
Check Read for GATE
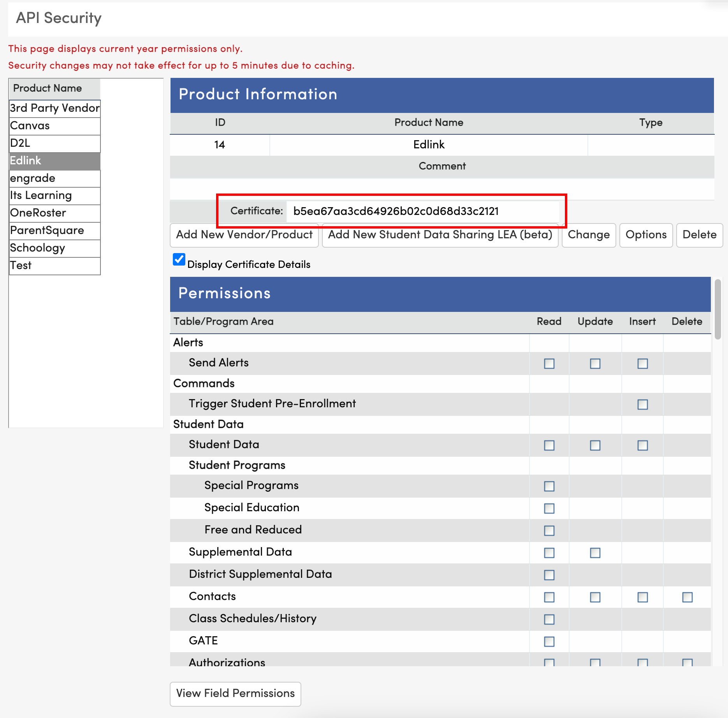click(x=549, y=641)
